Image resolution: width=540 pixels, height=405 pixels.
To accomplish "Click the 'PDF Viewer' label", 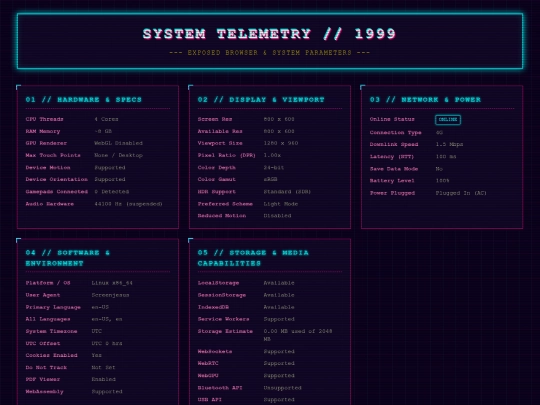I will [43, 380].
